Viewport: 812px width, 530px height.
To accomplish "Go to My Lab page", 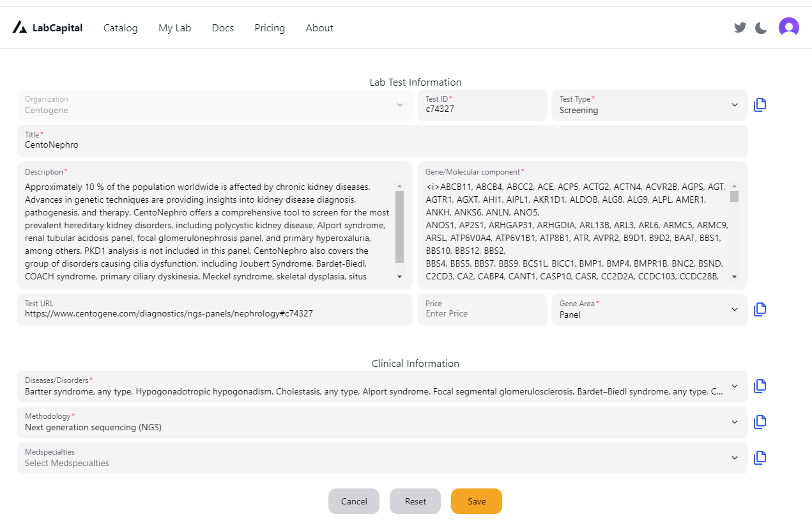I will coord(175,28).
